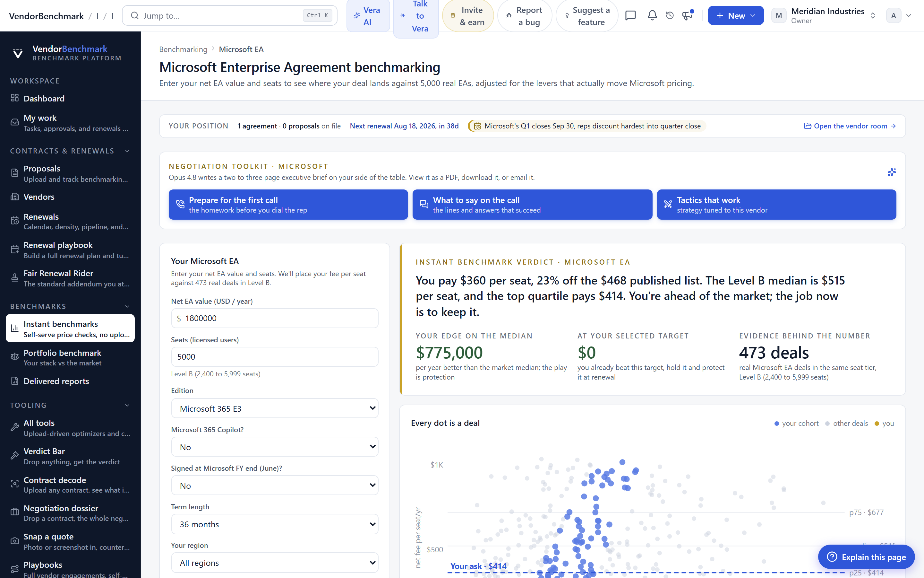Click the 'p75 · $677' chart marker label

(x=866, y=512)
